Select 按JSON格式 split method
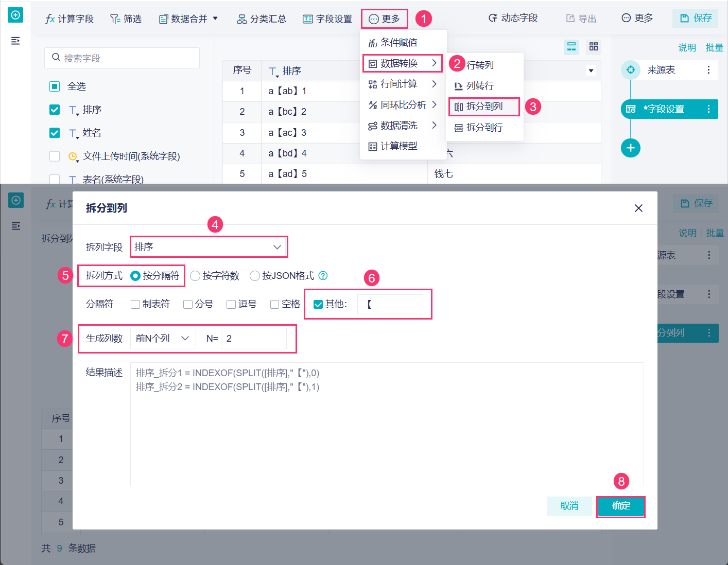 (x=255, y=276)
